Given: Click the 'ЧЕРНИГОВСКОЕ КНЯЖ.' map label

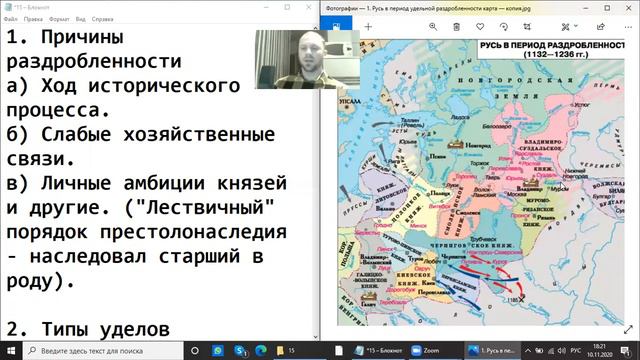Looking at the screenshot, I should [472, 246].
